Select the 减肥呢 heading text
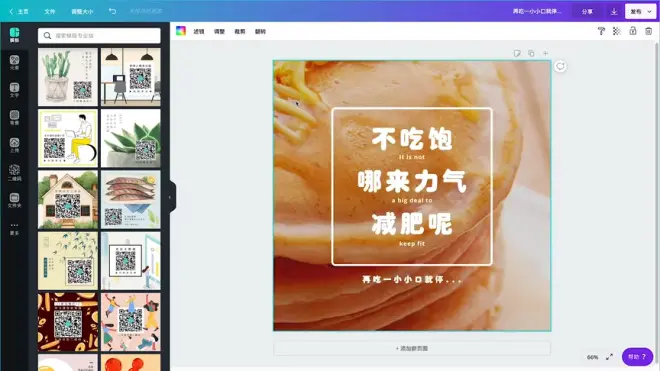The width and height of the screenshot is (660, 371). coord(412,224)
